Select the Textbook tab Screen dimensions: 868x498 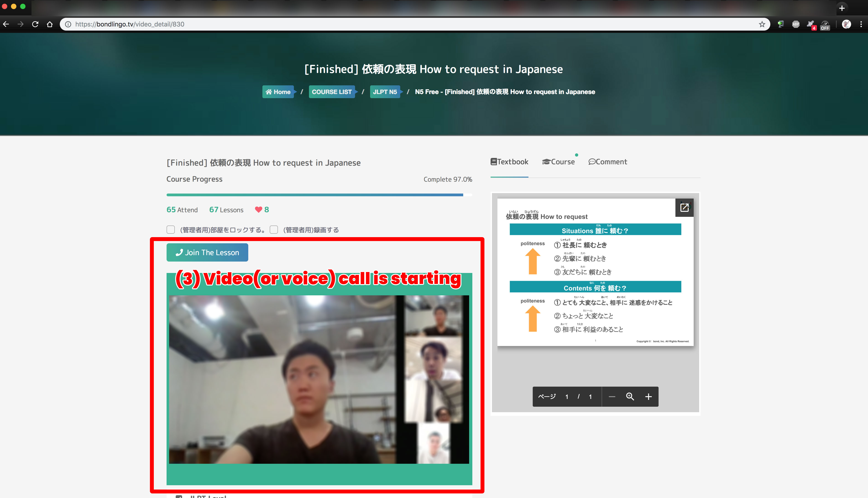coord(509,162)
